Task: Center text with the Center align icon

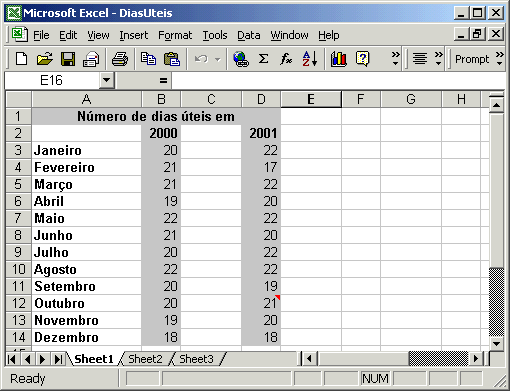Action: (x=420, y=59)
